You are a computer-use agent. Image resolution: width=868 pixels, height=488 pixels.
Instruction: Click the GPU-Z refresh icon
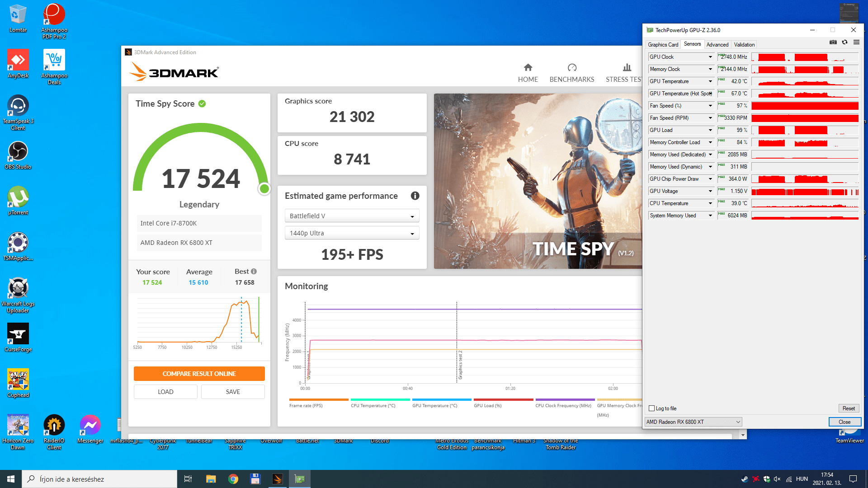pos(844,42)
